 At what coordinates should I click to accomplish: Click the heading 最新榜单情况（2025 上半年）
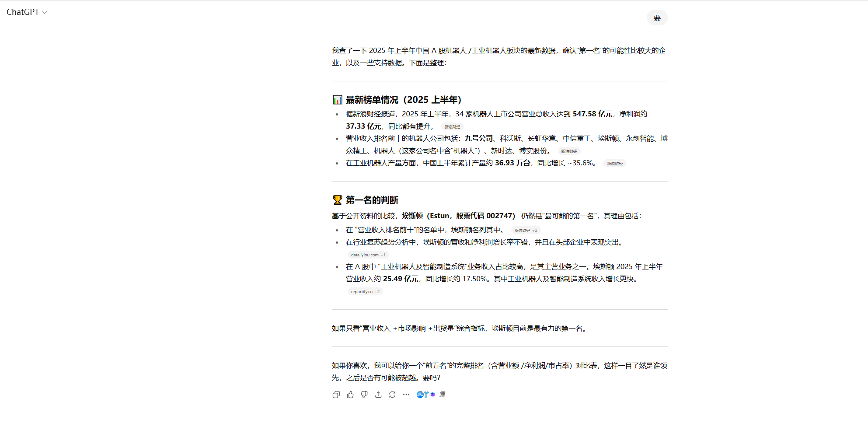pyautogui.click(x=404, y=100)
